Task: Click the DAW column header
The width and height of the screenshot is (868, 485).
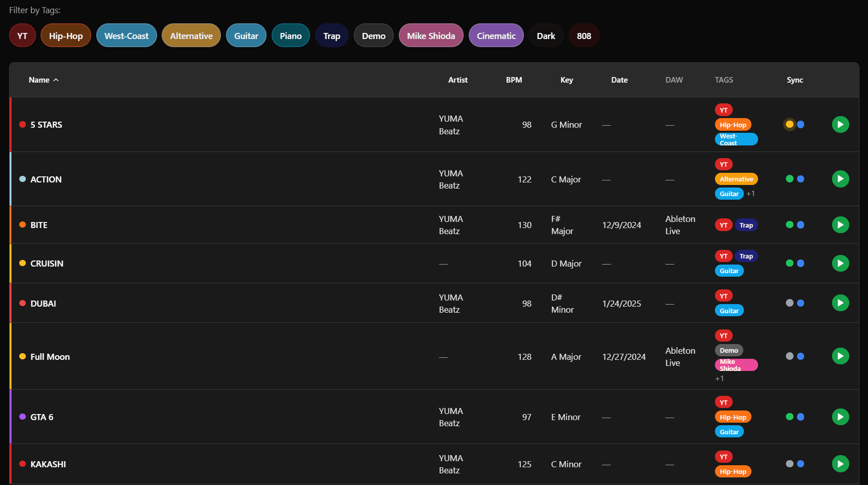Action: [x=674, y=80]
